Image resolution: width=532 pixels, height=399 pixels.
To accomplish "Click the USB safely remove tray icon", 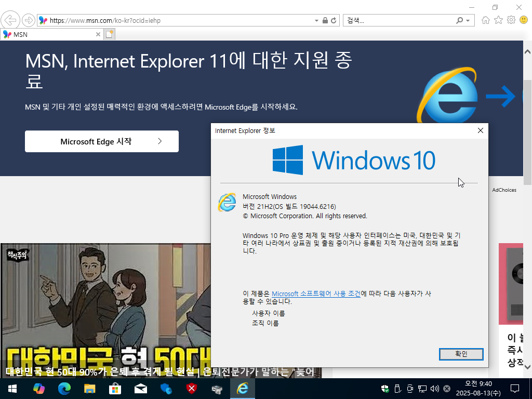I will point(397,389).
